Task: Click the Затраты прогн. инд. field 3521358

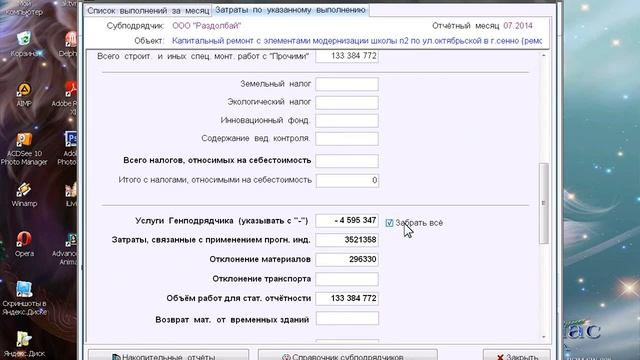Action: (347, 240)
